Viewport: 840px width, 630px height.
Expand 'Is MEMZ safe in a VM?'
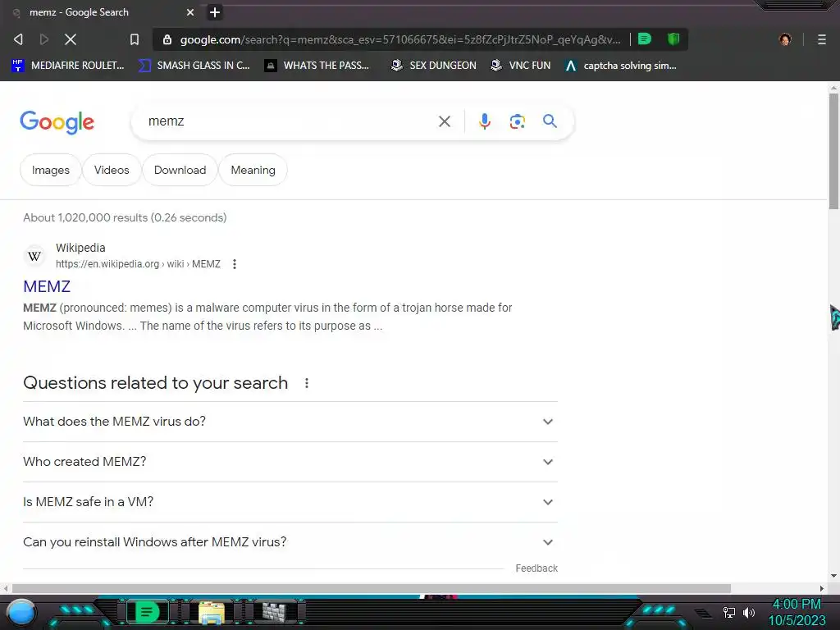click(x=290, y=502)
